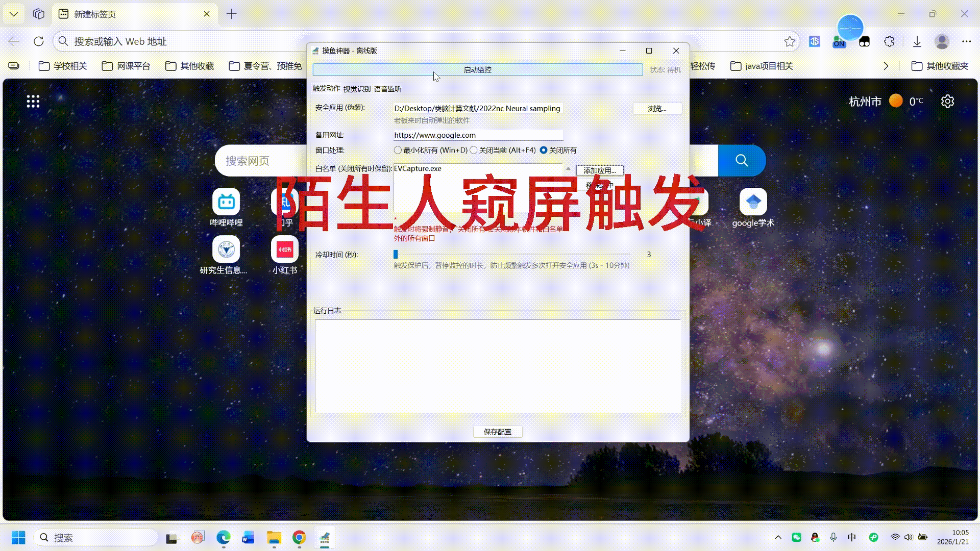The width and height of the screenshot is (980, 551).
Task: Open WeChat from the system tray
Action: coord(797,537)
